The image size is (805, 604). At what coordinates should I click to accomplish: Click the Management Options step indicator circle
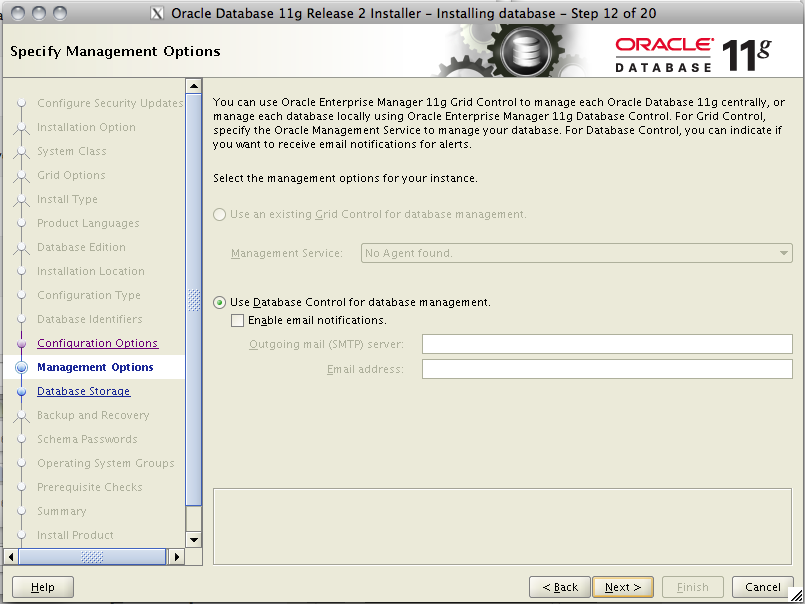coord(22,367)
